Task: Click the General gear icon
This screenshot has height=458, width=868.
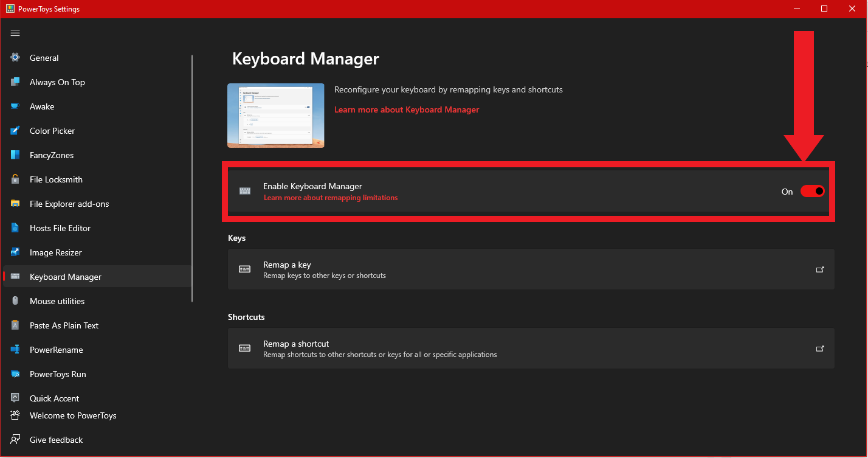Action: [15, 58]
